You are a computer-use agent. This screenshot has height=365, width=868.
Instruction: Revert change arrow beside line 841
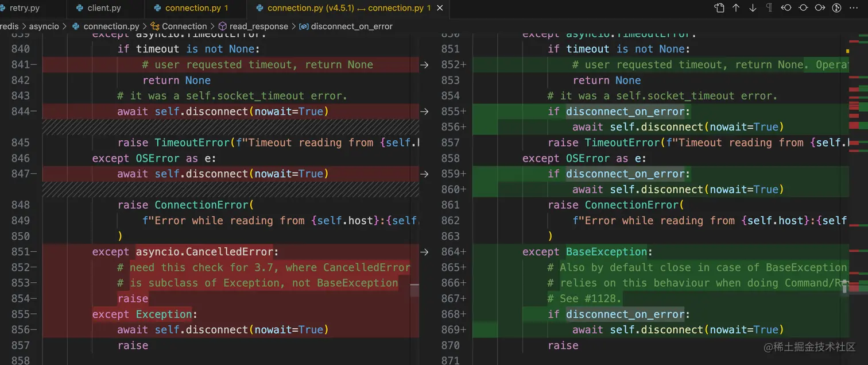[424, 65]
